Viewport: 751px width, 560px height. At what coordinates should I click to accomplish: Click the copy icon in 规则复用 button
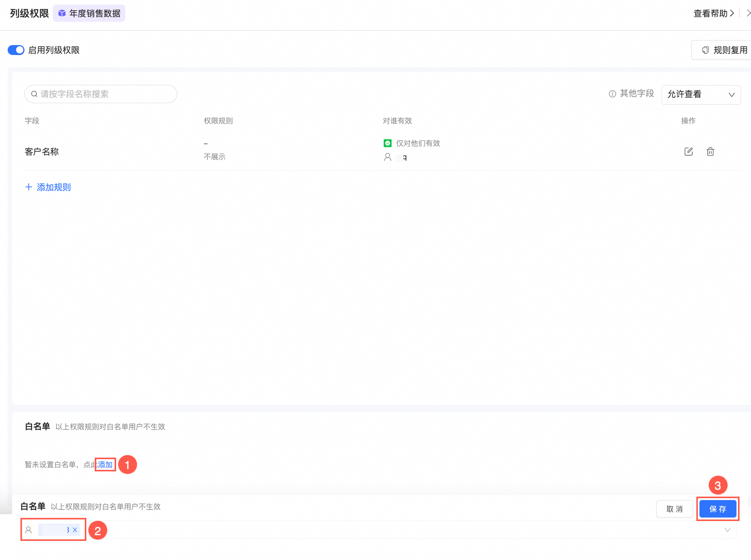pyautogui.click(x=705, y=50)
